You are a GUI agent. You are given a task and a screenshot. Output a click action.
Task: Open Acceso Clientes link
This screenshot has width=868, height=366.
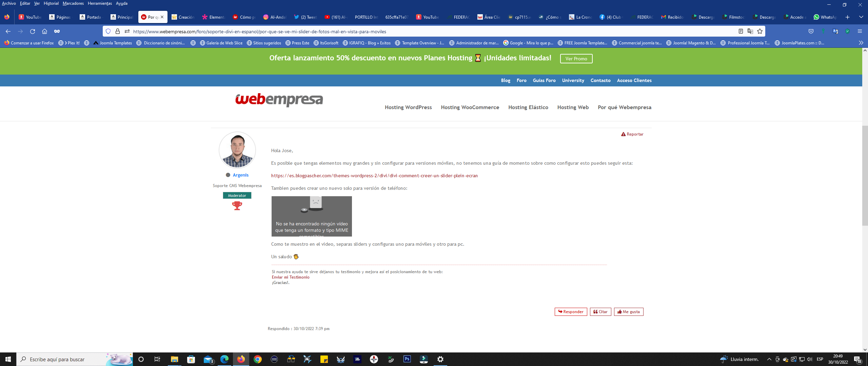(x=634, y=80)
